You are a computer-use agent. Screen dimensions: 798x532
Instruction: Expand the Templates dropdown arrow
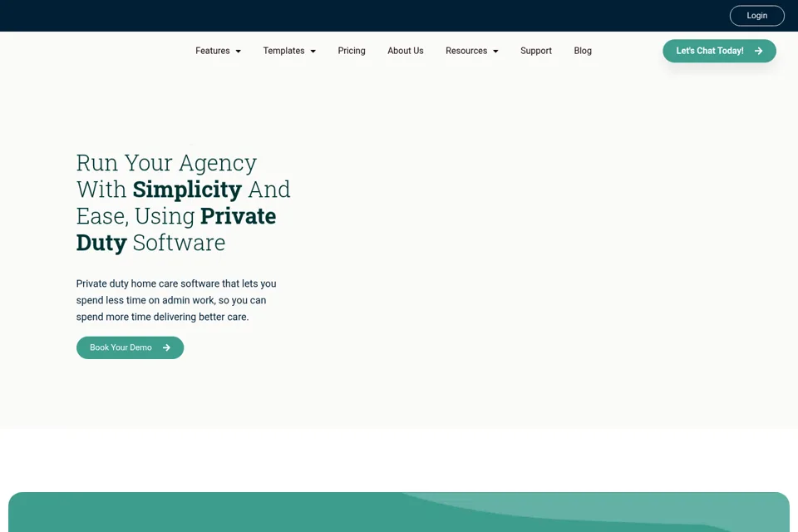(313, 52)
